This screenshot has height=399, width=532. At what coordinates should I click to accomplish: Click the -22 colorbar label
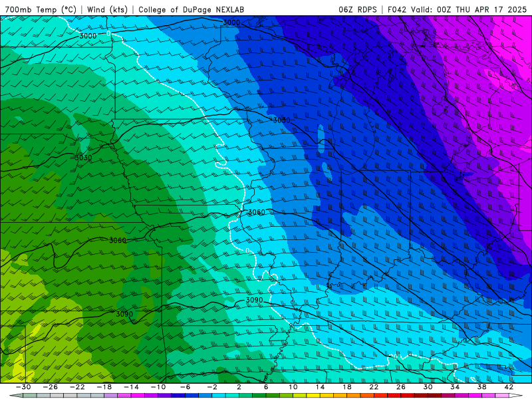click(x=77, y=387)
